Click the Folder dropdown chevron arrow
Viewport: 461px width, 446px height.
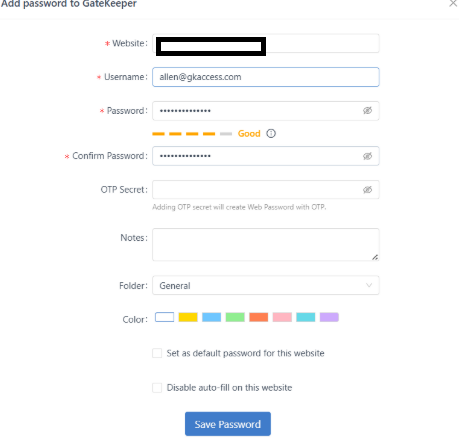coord(369,285)
